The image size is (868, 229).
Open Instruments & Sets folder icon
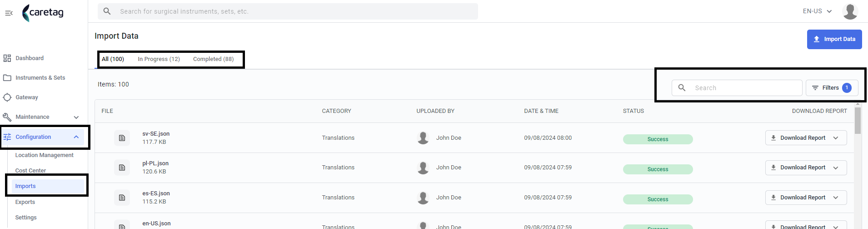click(7, 78)
